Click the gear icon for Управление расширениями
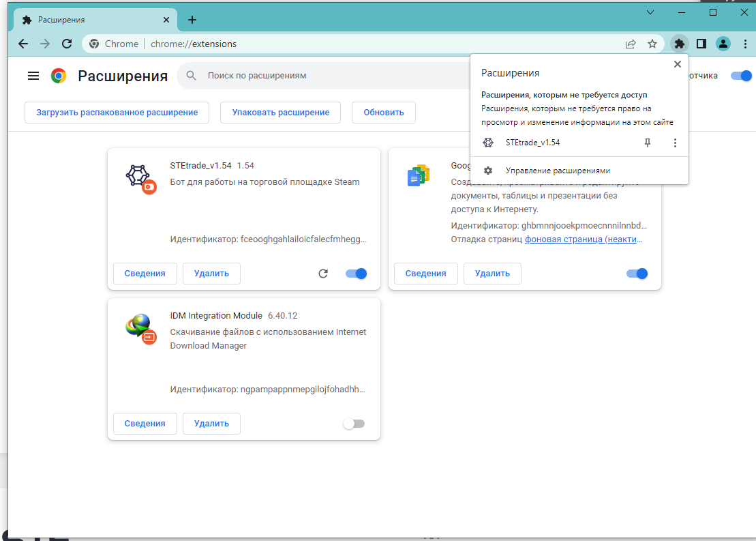756x541 pixels. tap(488, 171)
